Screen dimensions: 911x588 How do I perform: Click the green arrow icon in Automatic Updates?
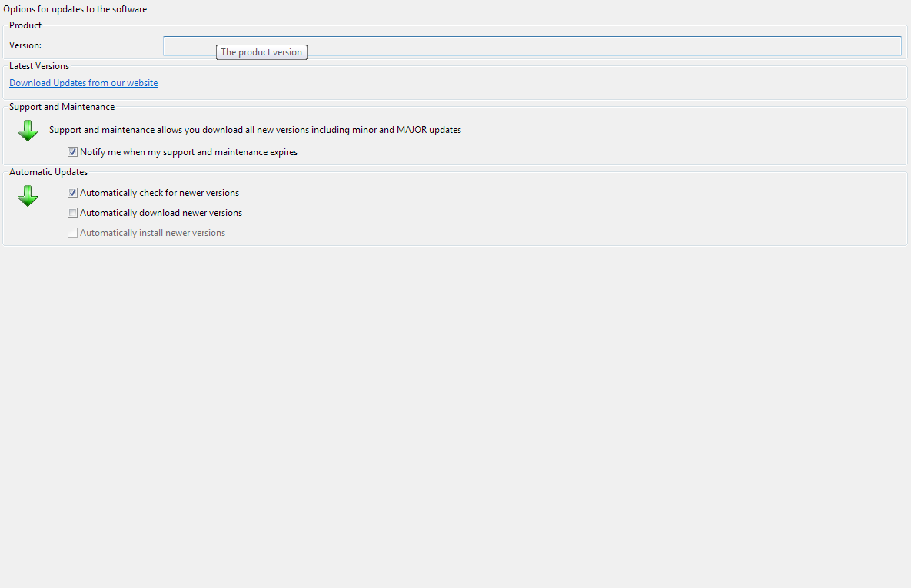click(x=28, y=196)
